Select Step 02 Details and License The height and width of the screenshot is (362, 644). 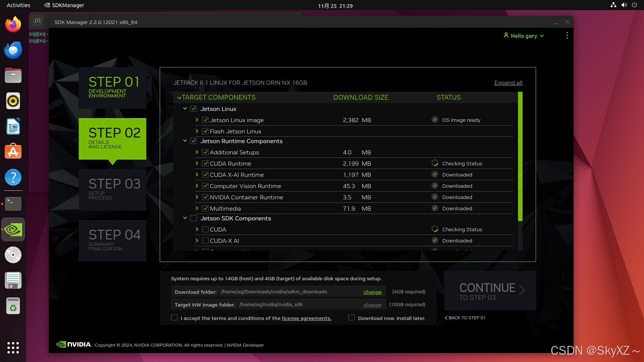[112, 139]
